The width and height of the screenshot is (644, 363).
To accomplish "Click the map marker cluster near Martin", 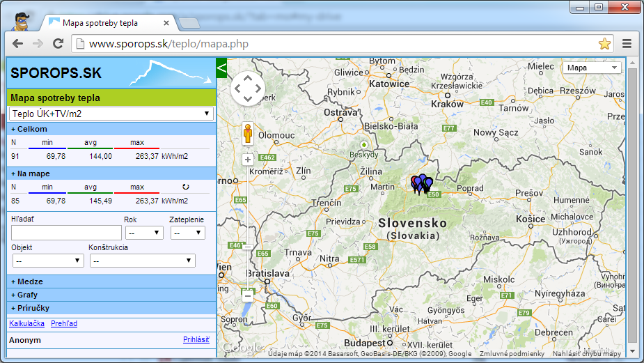I will pyautogui.click(x=421, y=184).
